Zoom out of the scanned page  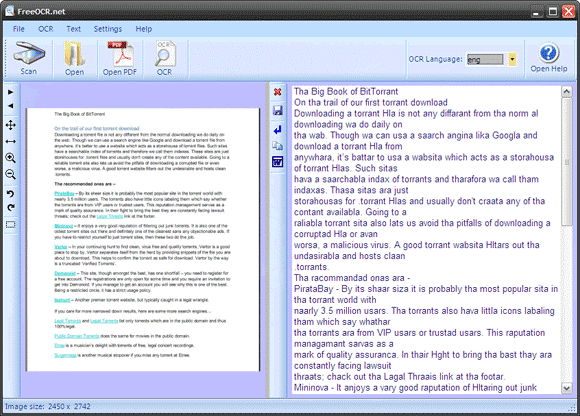coord(11,175)
